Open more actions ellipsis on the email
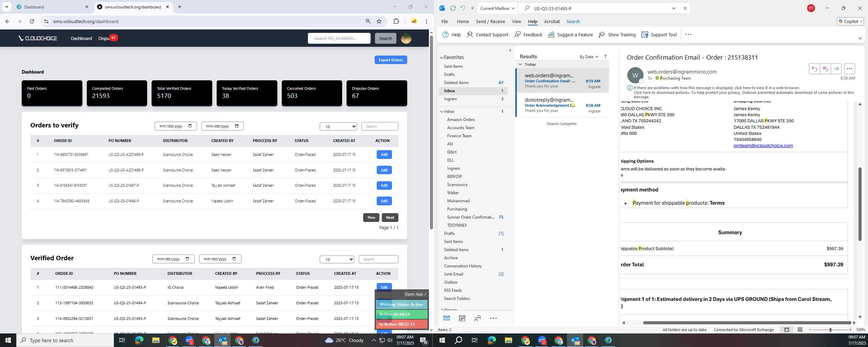Screen dimensions: 868x347 point(849,69)
